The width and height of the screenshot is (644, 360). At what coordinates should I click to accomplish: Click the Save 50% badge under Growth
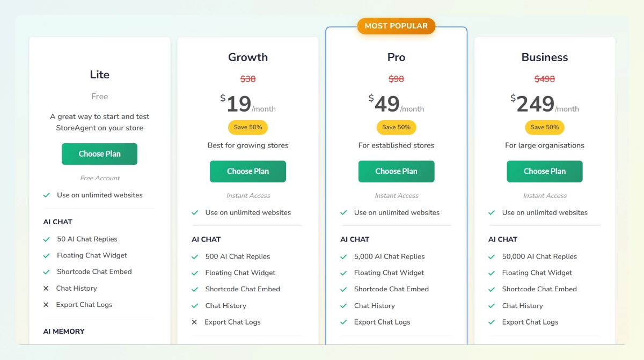click(247, 127)
